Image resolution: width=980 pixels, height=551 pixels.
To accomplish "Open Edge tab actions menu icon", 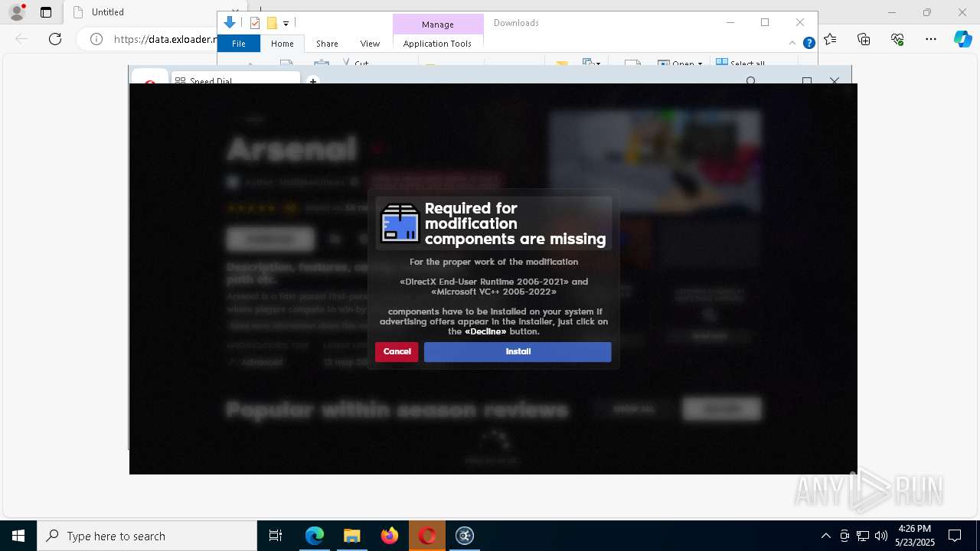I will coord(46,12).
